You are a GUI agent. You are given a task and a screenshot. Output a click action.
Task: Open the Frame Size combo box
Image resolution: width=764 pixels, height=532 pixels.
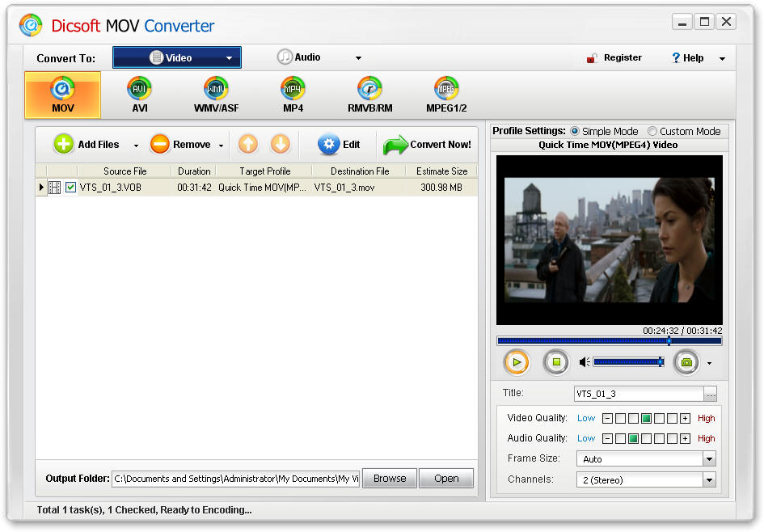[x=646, y=459]
